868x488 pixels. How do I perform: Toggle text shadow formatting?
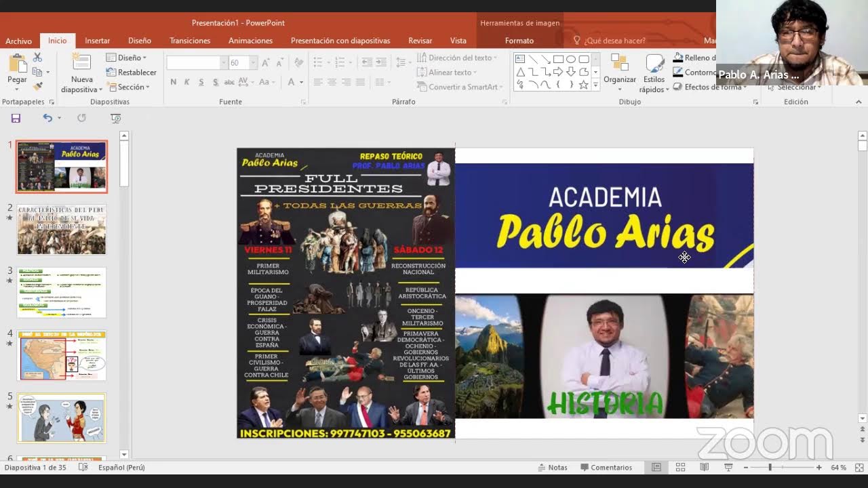coord(216,82)
